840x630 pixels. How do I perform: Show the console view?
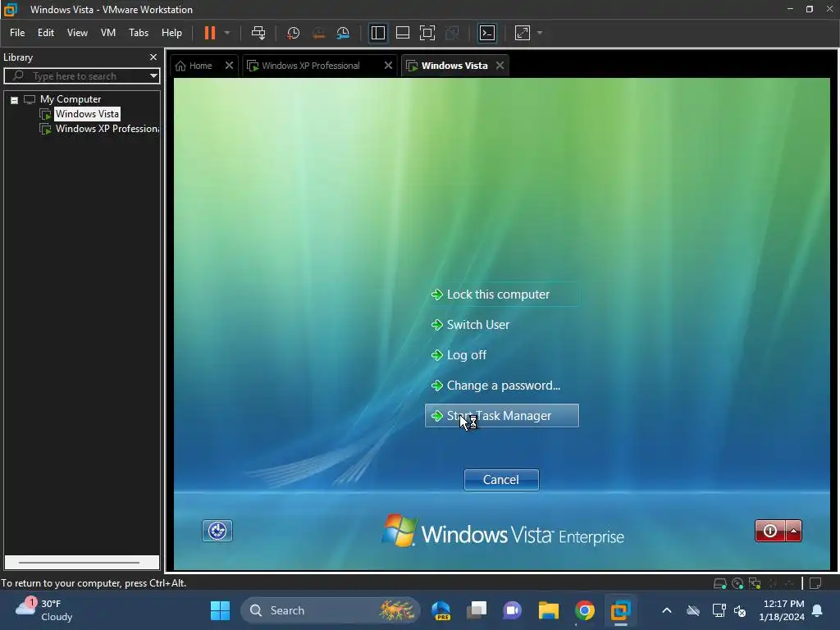point(487,33)
